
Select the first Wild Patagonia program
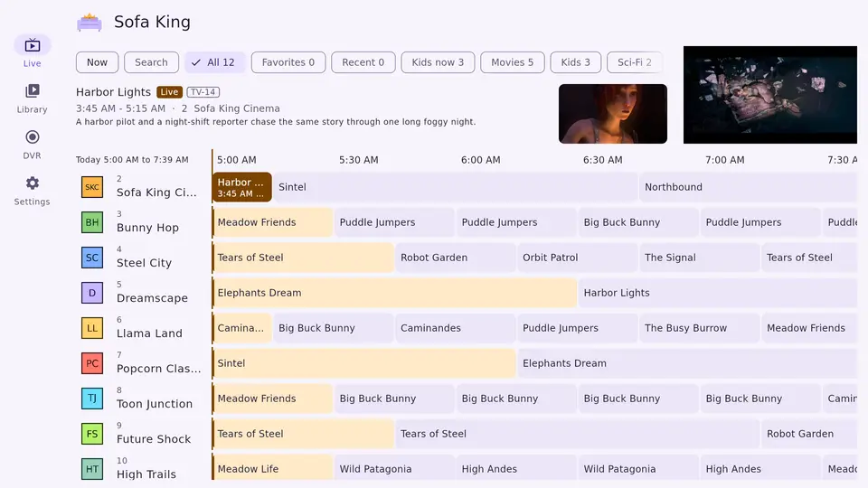coord(394,468)
